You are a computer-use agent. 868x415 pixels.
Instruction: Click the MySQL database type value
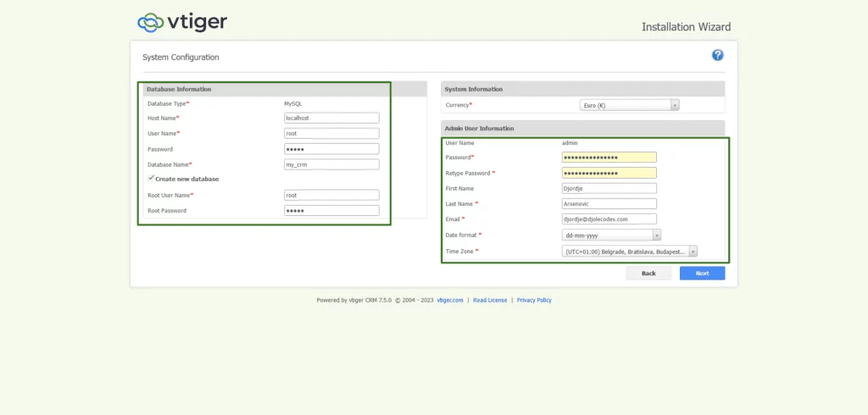292,103
